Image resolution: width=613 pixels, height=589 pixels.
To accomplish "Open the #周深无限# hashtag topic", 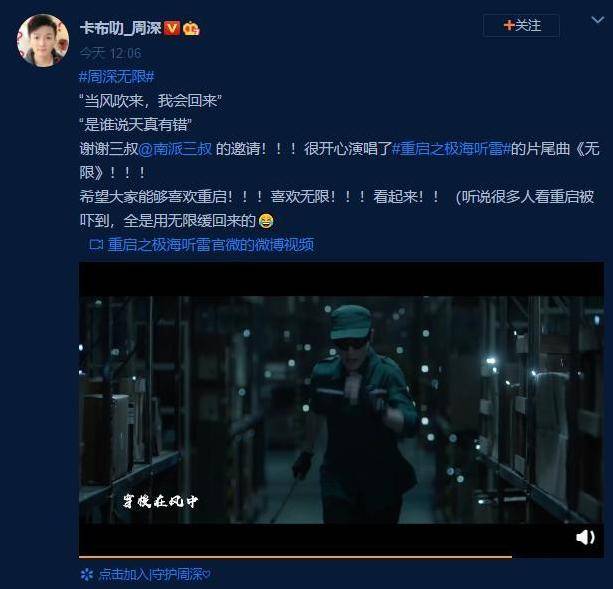I will 117,77.
